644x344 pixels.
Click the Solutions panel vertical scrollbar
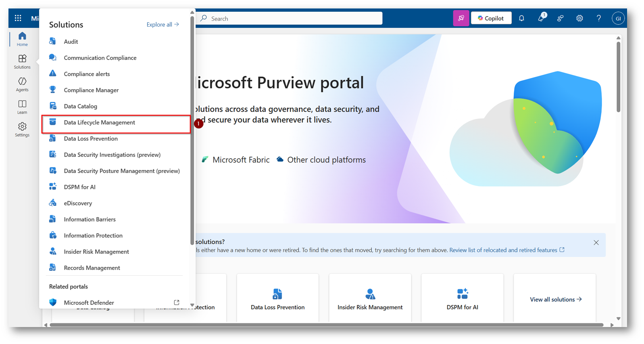[192, 130]
